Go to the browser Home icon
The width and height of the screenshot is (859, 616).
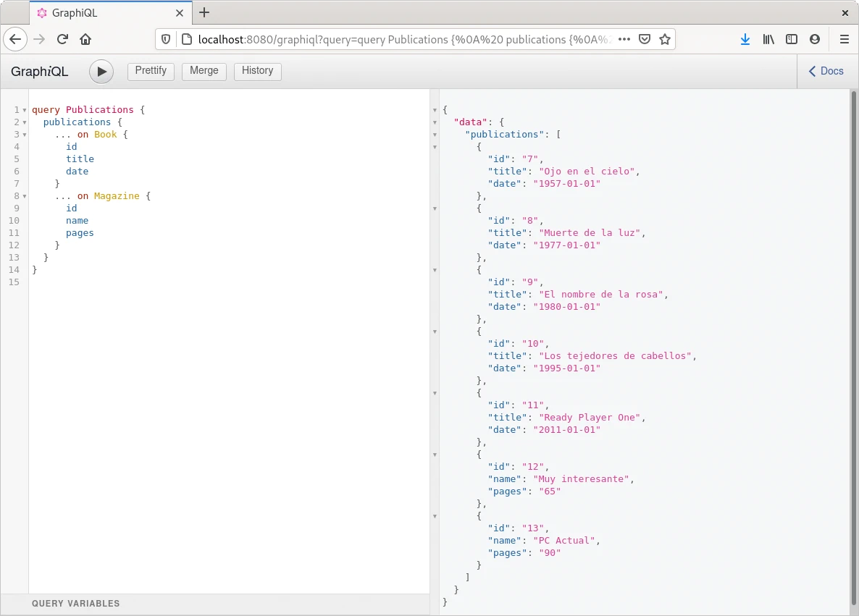[85, 39]
